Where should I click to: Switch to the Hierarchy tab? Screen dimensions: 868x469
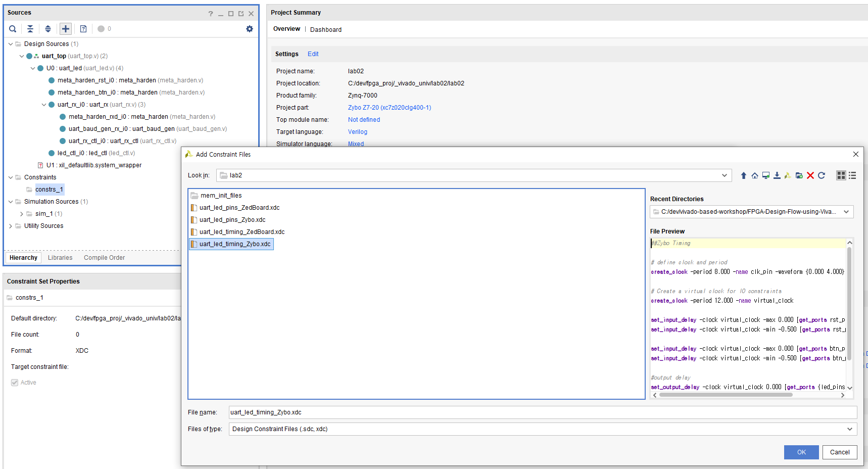[23, 258]
